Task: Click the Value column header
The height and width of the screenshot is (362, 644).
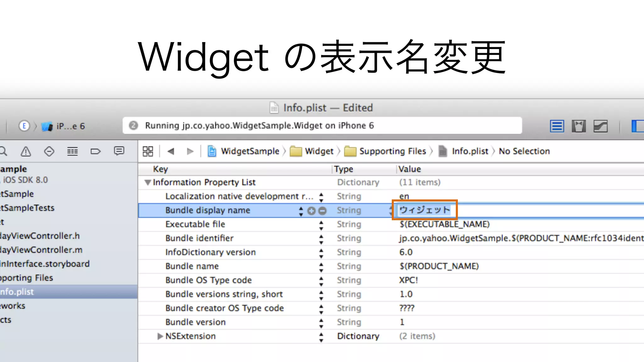Action: coord(409,169)
